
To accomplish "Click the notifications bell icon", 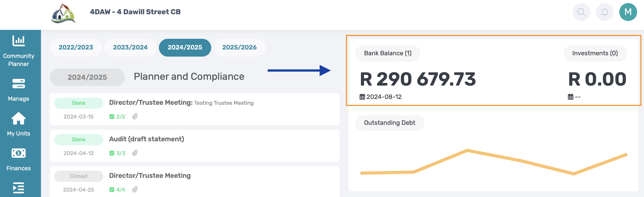I will [604, 12].
